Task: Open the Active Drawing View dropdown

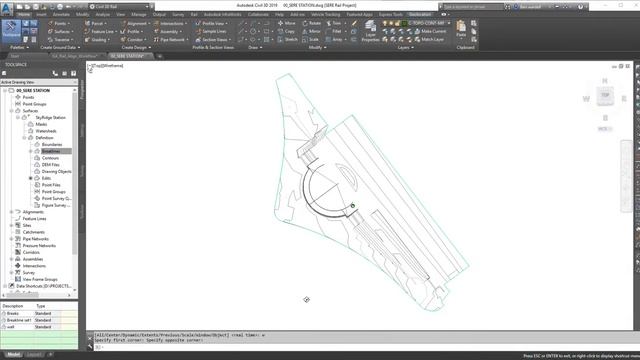Action: click(x=39, y=82)
